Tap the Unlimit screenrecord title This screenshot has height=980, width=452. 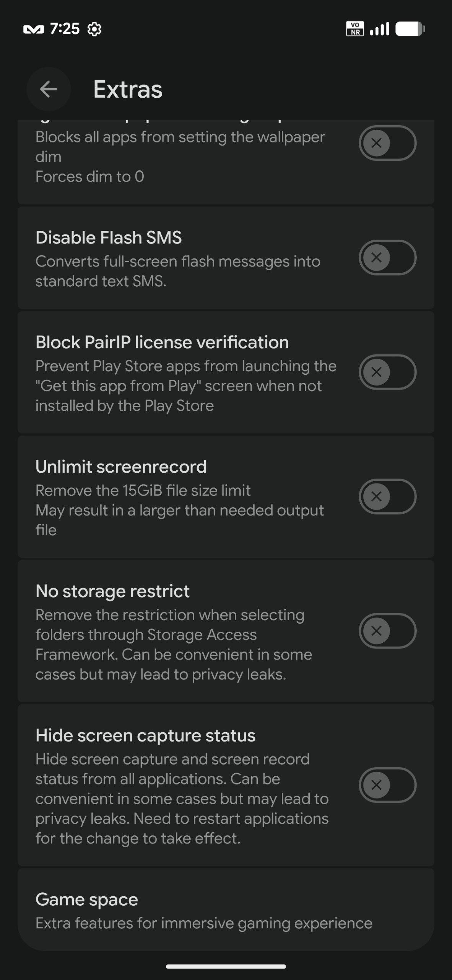(x=121, y=467)
